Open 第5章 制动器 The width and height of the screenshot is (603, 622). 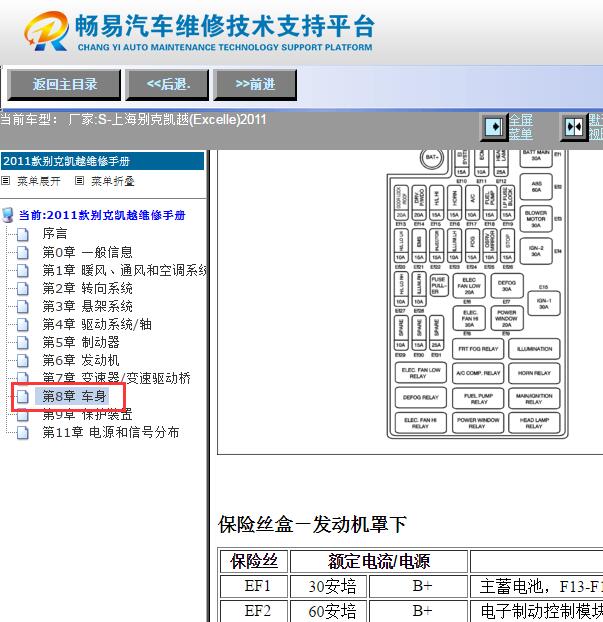pyautogui.click(x=81, y=342)
